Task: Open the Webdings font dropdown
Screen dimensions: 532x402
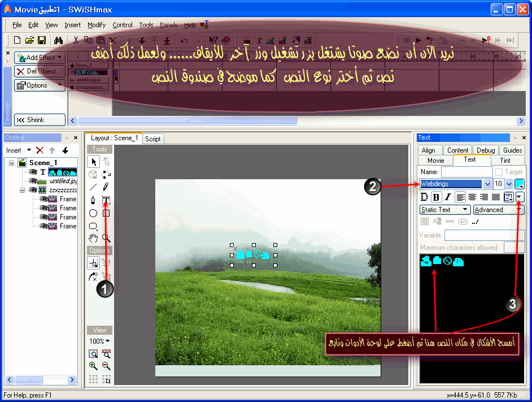Action: tap(487, 184)
